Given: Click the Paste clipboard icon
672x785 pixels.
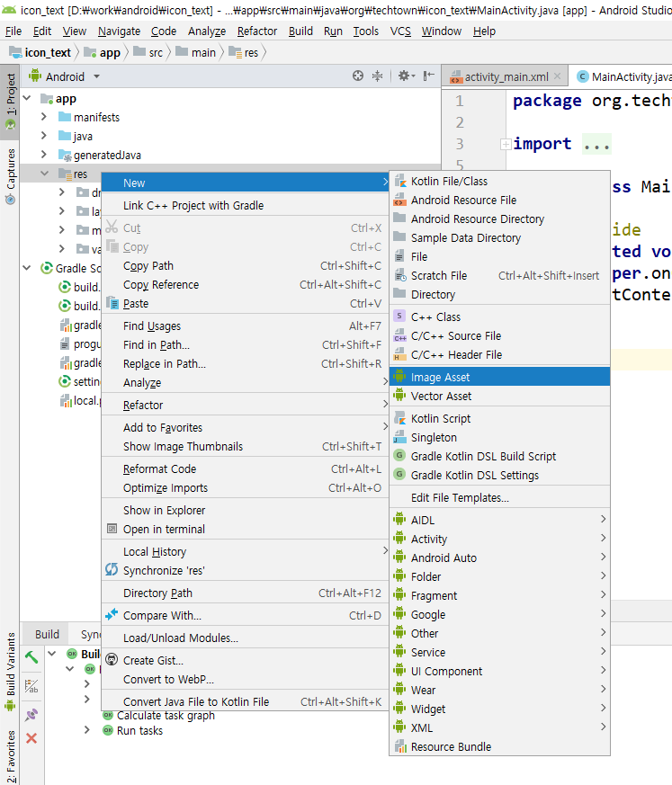Looking at the screenshot, I should (x=112, y=303).
